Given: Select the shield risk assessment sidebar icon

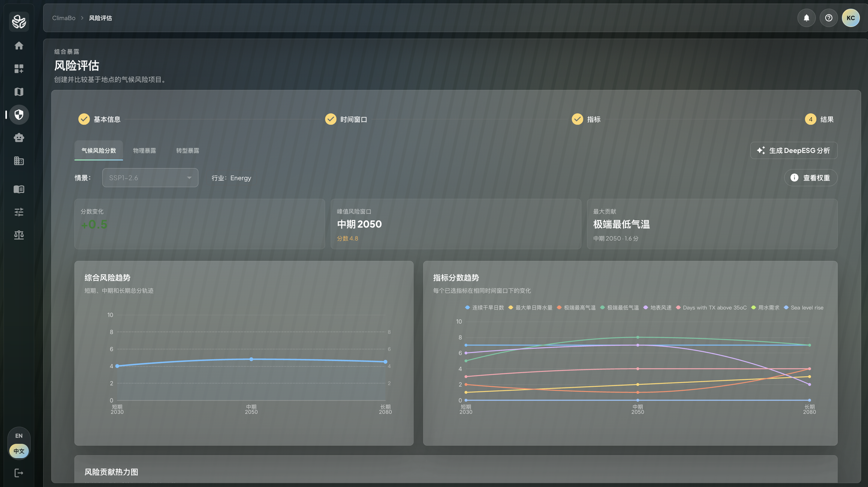Looking at the screenshot, I should [19, 115].
